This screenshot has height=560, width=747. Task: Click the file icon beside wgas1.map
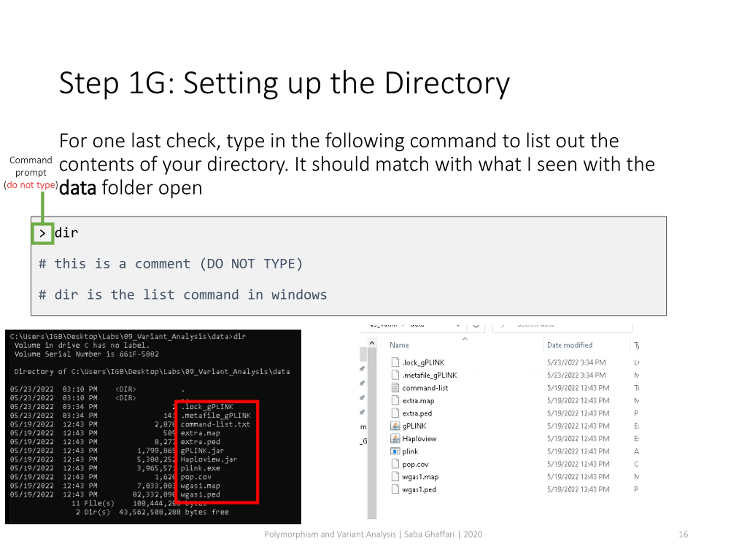tap(395, 477)
